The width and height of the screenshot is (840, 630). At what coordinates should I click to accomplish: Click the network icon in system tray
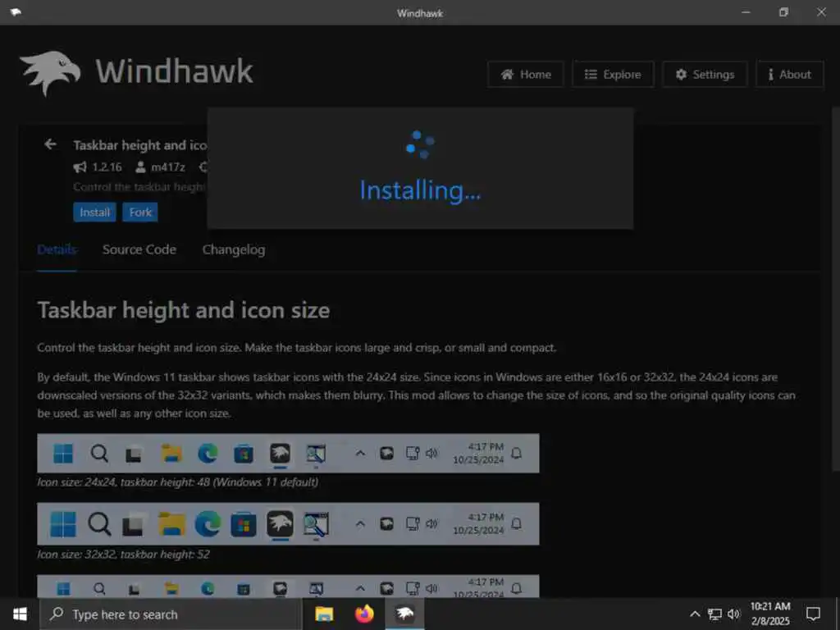pos(714,614)
